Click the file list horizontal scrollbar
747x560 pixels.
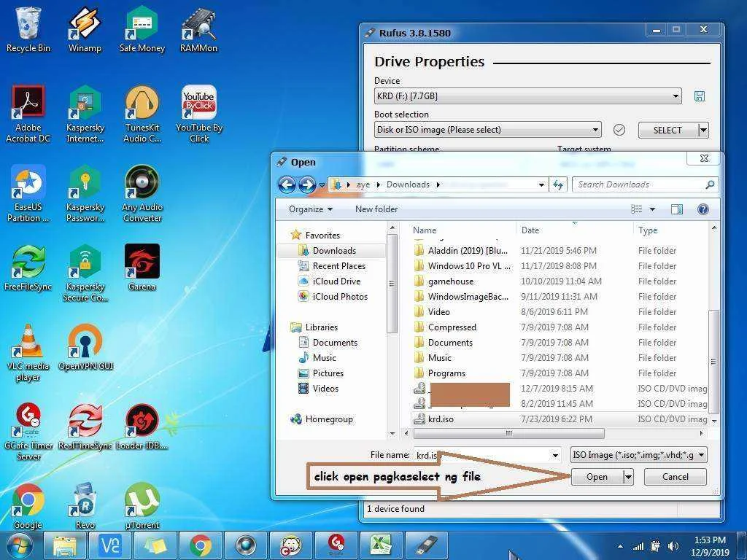508,433
